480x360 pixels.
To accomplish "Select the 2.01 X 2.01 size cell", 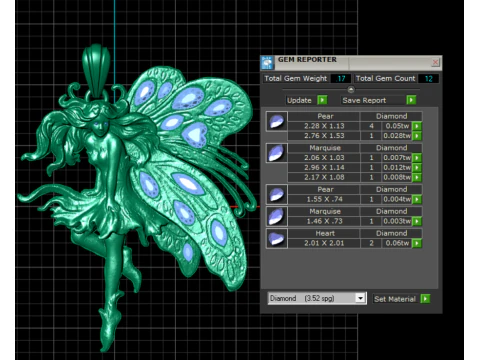I will coord(324,243).
